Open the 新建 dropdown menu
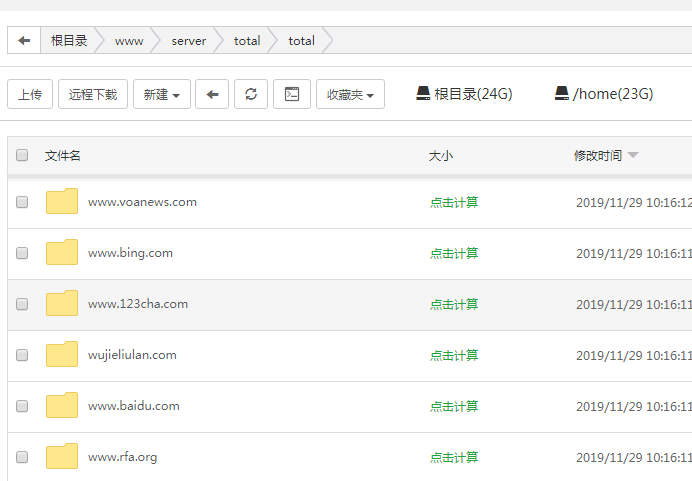Image resolution: width=692 pixels, height=481 pixels. point(162,94)
